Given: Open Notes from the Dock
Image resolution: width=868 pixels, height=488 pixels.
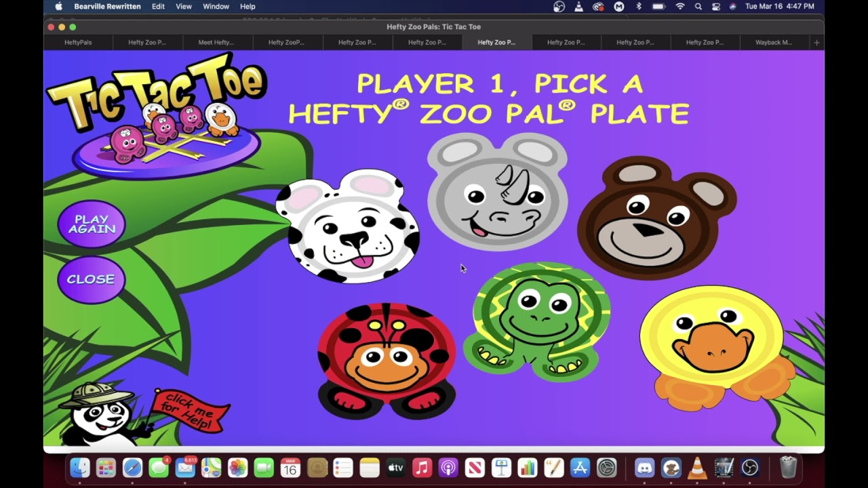Looking at the screenshot, I should pyautogui.click(x=370, y=467).
